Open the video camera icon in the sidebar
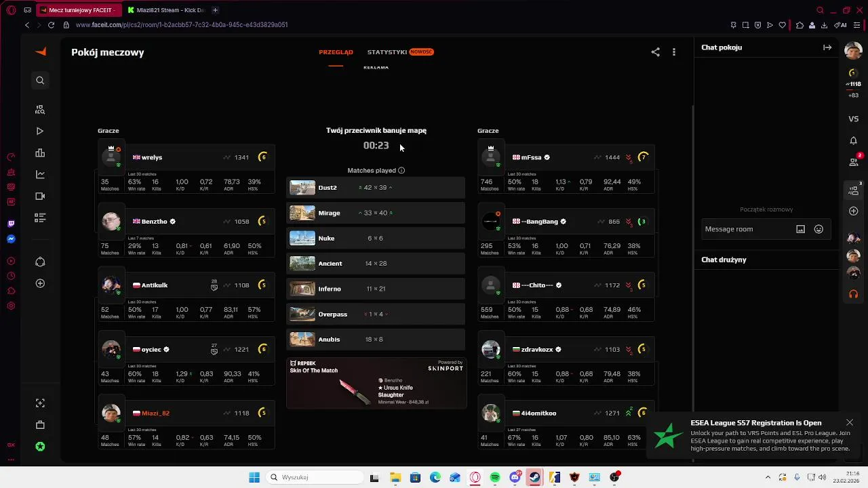The image size is (868, 488). pyautogui.click(x=40, y=196)
